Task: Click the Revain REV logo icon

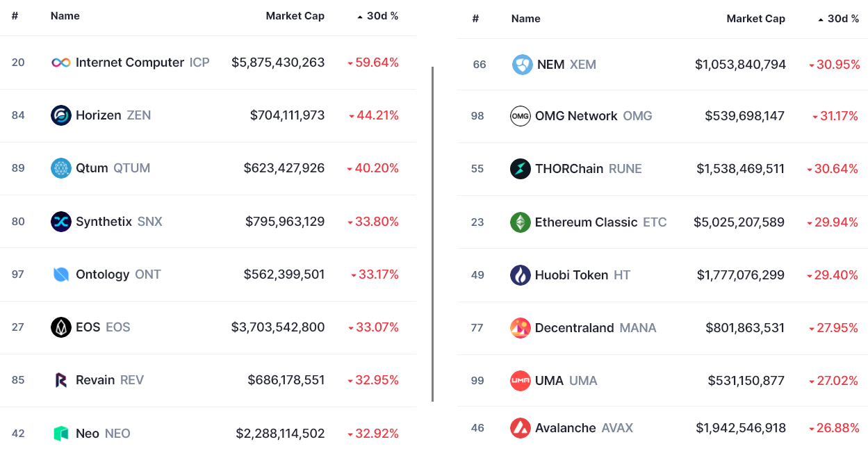Action: click(61, 380)
